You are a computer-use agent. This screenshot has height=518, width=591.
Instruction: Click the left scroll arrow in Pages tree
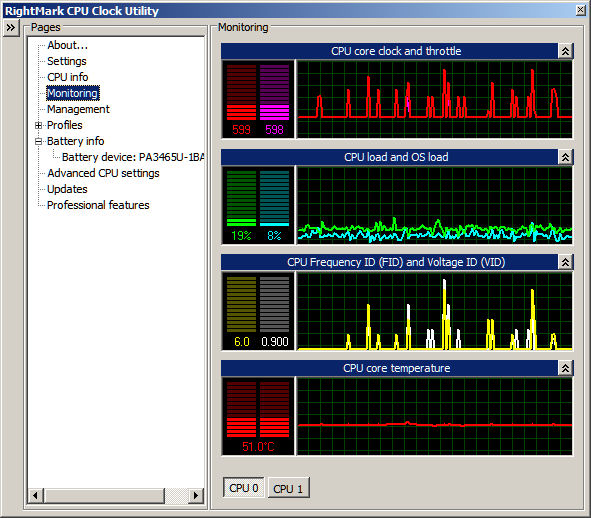tap(35, 495)
